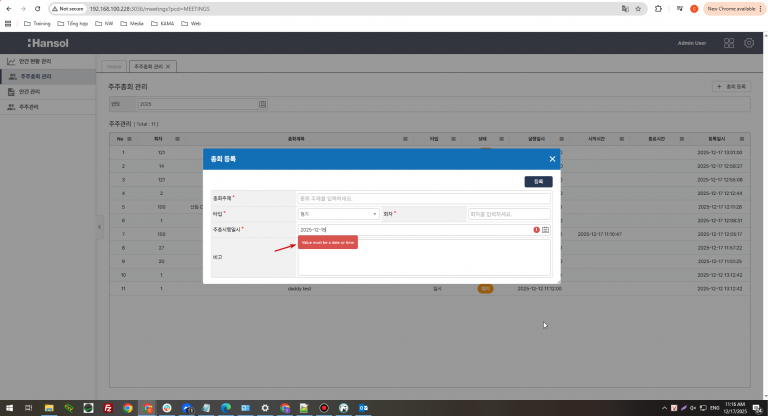Click the 2025-12-17 11:10:47 start time cell
Image resolution: width=768 pixels, height=416 pixels.
[x=600, y=234]
